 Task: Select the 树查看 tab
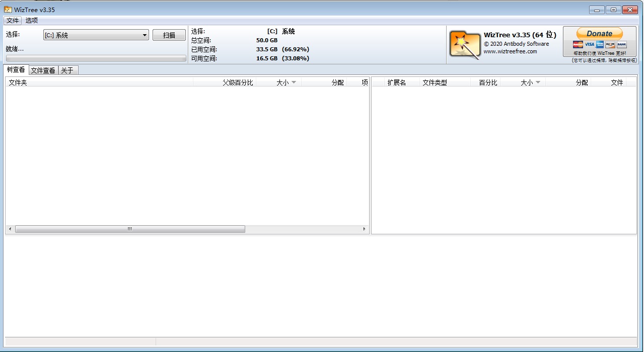[15, 70]
